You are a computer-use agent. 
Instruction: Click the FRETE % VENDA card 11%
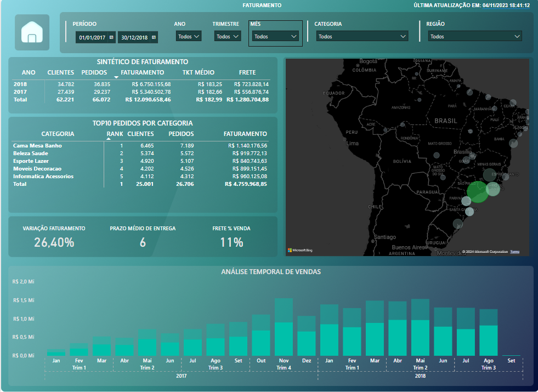pos(231,242)
